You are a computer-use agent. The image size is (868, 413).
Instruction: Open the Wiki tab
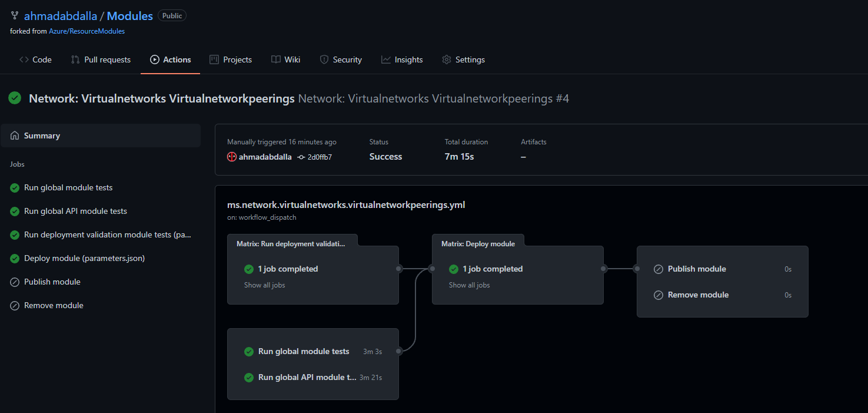[x=286, y=60]
